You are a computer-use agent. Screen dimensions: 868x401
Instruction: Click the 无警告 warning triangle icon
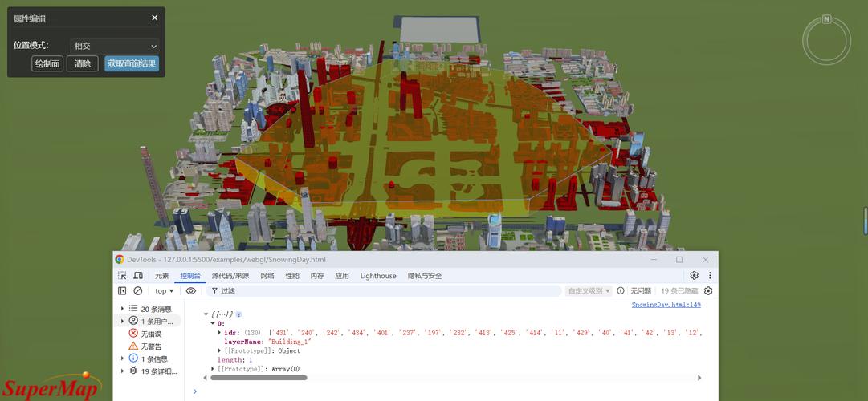[x=132, y=346]
